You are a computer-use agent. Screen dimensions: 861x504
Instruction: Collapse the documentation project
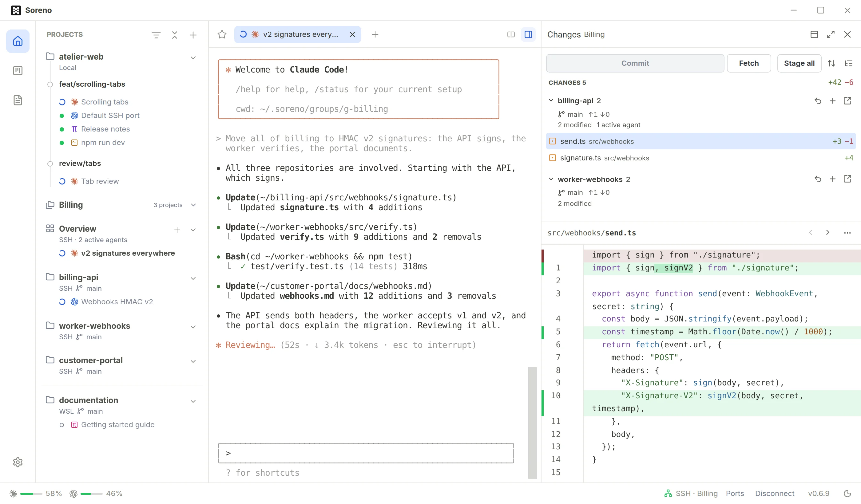point(193,401)
